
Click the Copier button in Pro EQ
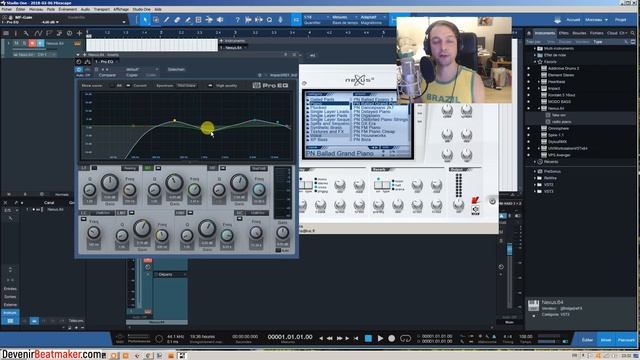coord(132,75)
